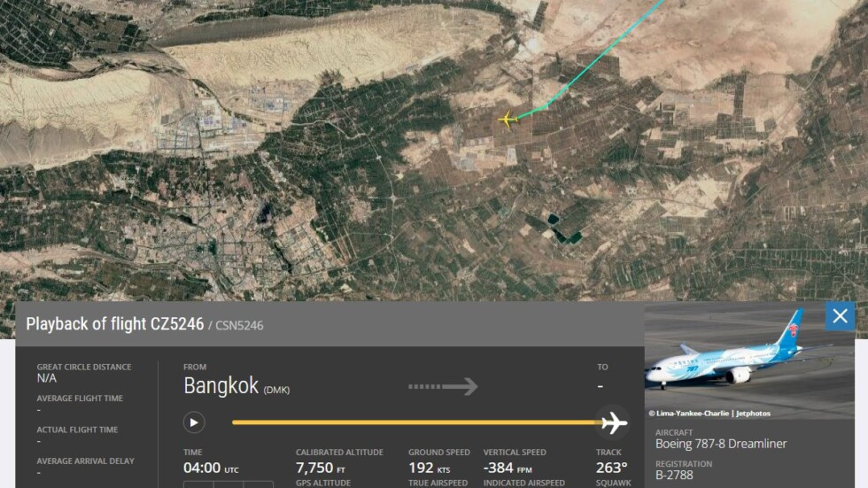Start playback with the play button
The image size is (868, 488).
point(194,422)
